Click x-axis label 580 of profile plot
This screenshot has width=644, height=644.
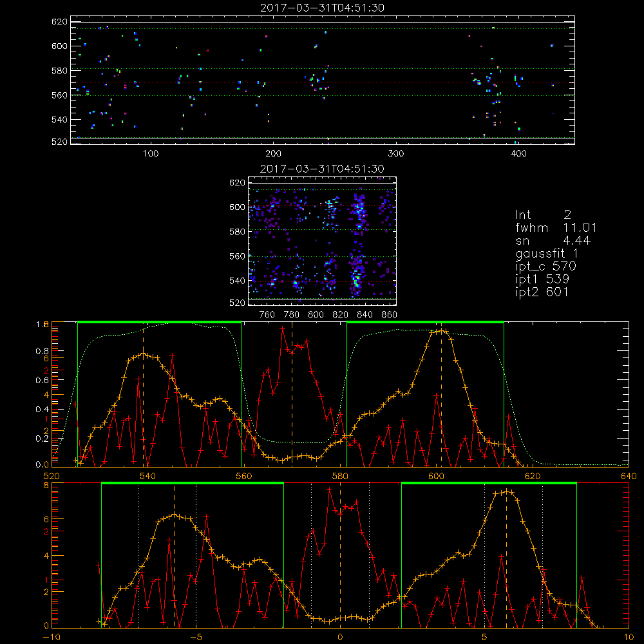(x=340, y=477)
